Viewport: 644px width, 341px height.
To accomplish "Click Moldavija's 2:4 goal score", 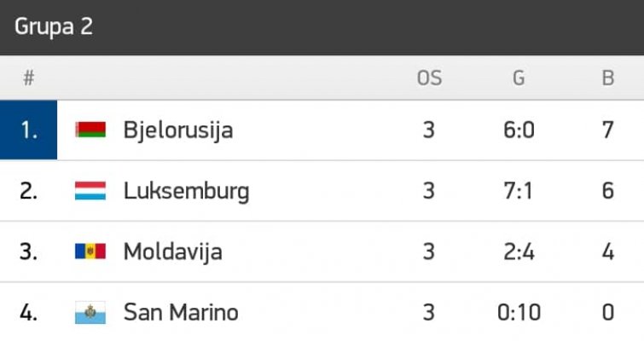I will point(519,251).
